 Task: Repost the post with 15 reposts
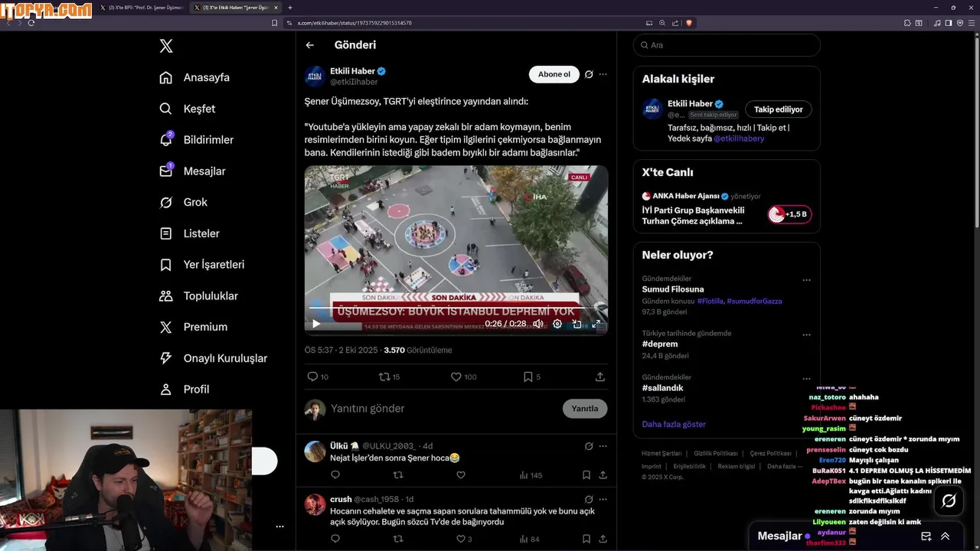click(390, 377)
